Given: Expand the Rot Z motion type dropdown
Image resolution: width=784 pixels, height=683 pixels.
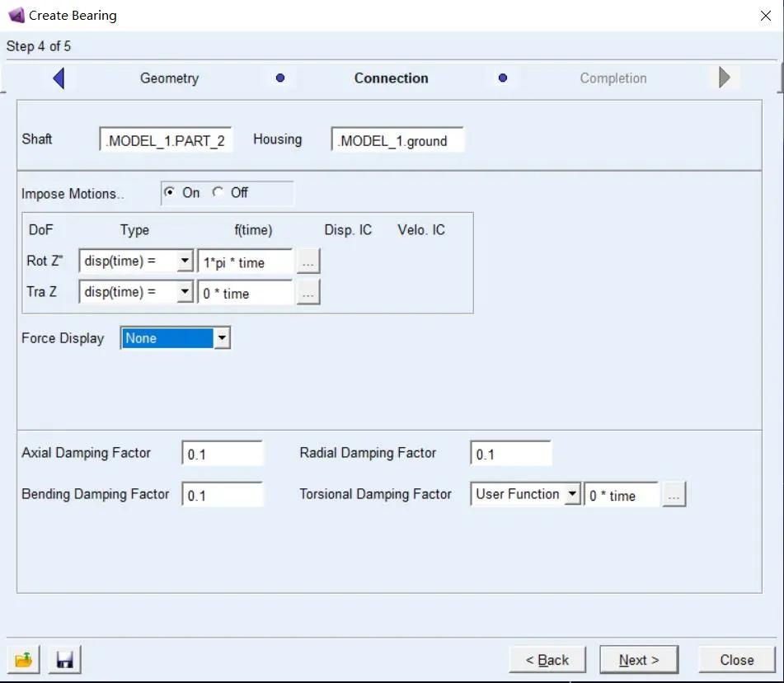Looking at the screenshot, I should click(x=185, y=261).
